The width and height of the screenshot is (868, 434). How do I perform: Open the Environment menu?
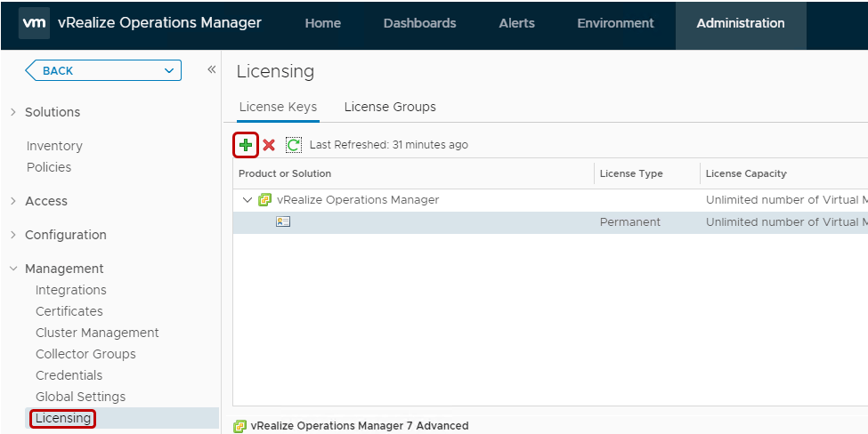tap(615, 23)
